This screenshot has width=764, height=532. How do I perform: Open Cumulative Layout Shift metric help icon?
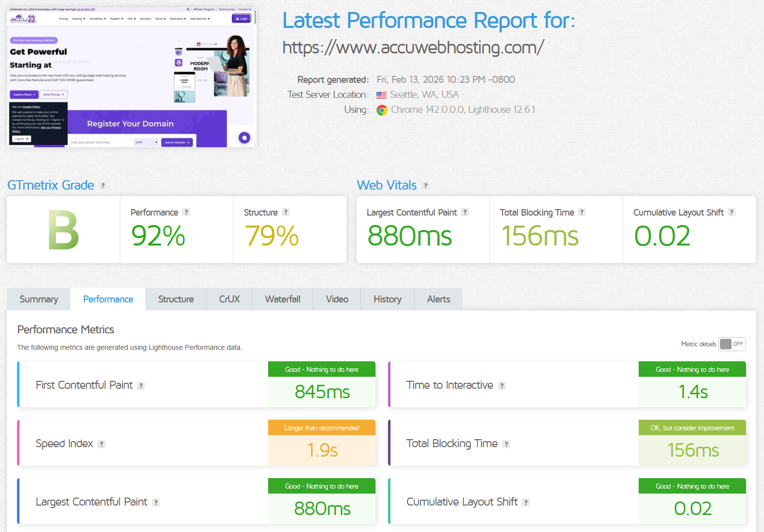(x=526, y=502)
